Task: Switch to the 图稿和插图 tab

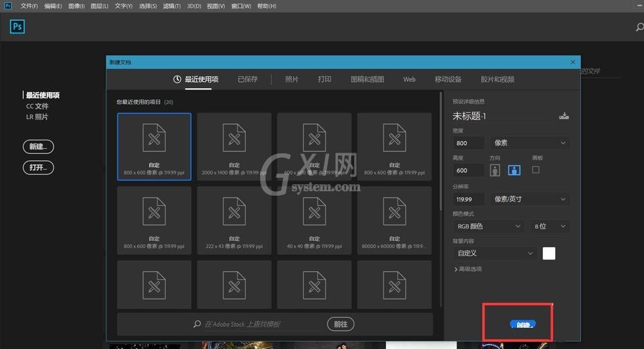Action: point(367,79)
